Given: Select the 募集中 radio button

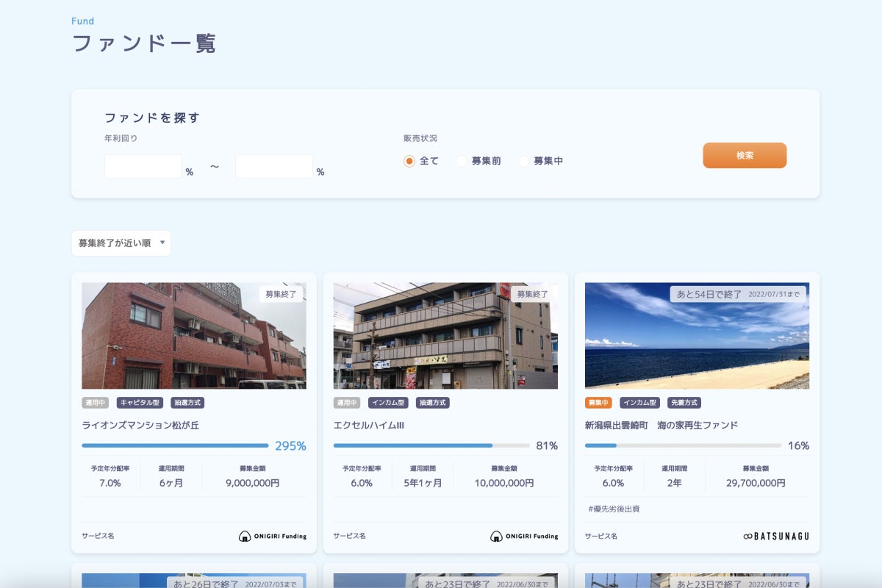Looking at the screenshot, I should (524, 161).
